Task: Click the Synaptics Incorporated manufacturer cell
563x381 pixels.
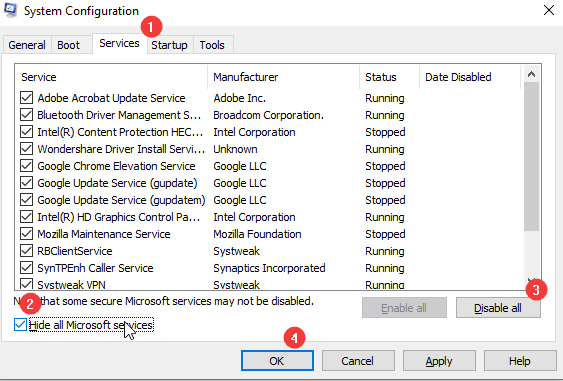Action: click(x=269, y=268)
